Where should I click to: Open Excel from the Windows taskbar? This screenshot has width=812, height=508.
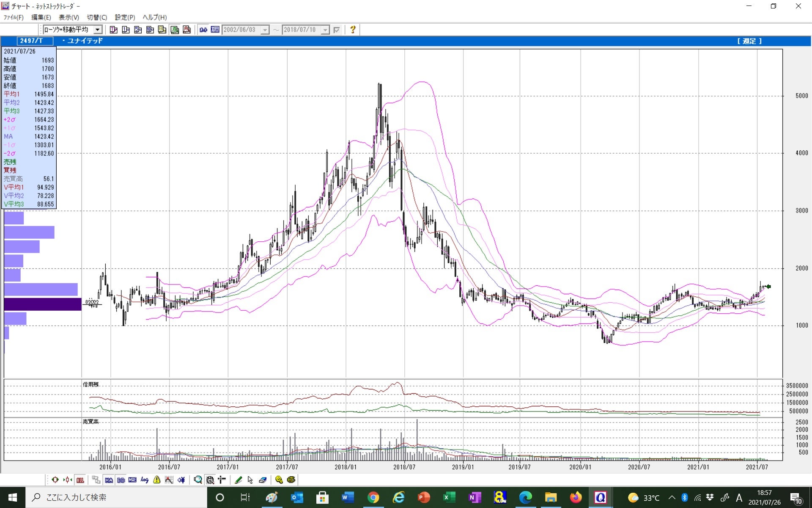tap(449, 497)
